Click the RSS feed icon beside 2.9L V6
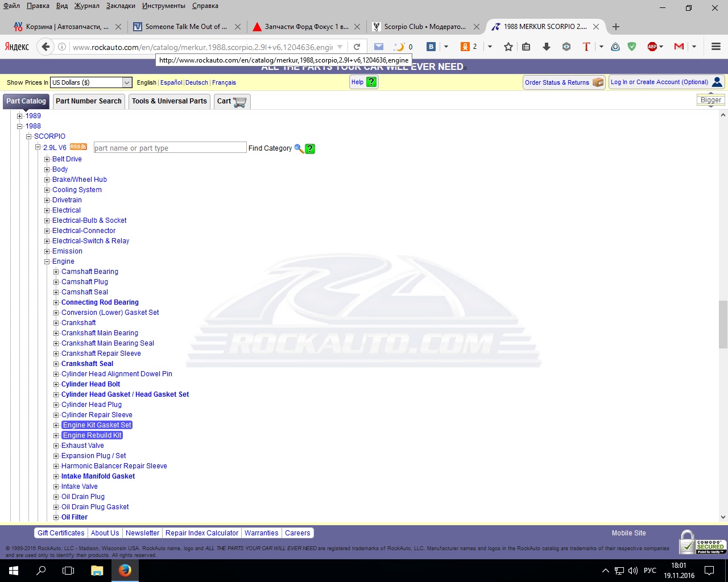 [78, 147]
